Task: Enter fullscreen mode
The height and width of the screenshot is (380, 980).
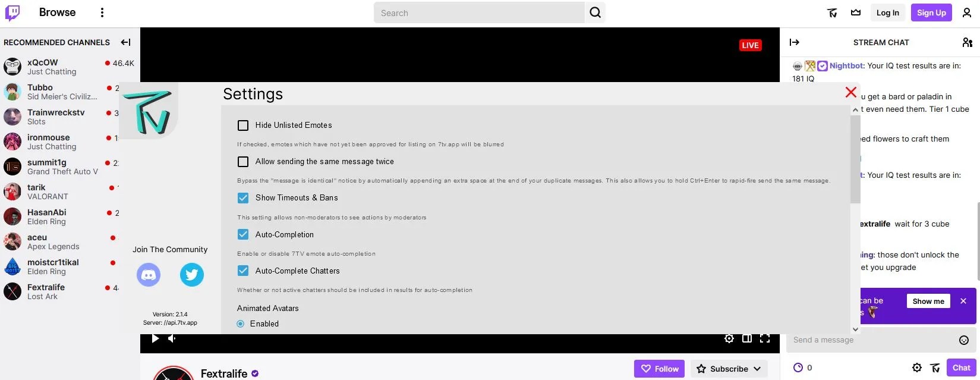Action: coord(765,338)
